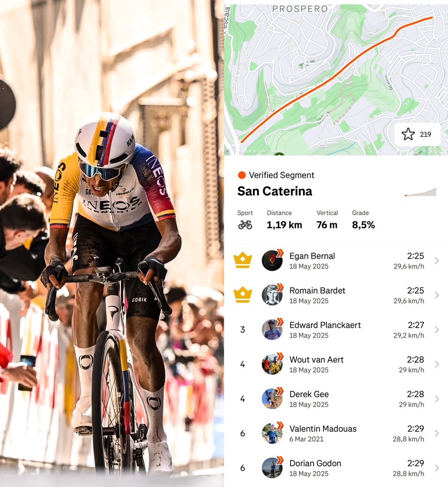The width and height of the screenshot is (448, 487).
Task: Expand Edward Planckaert's effort with chevron
Action: (437, 330)
